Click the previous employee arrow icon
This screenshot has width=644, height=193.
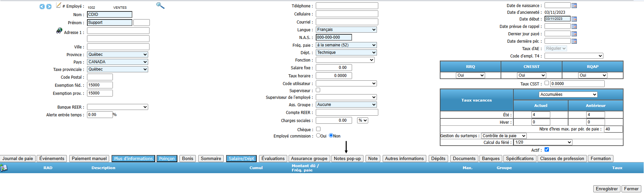pos(42,7)
